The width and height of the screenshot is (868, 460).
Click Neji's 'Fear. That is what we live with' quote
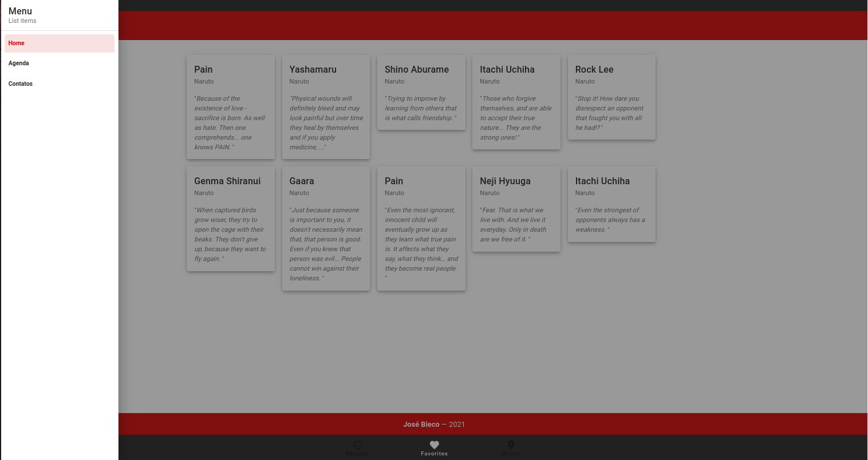tap(514, 225)
